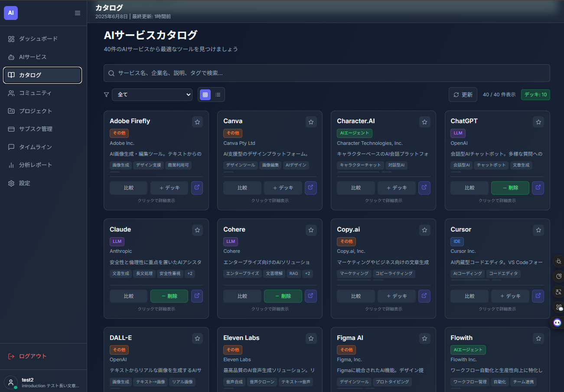This screenshot has height=392, width=564.
Task: Open the ダッシュボード page
Action: click(x=42, y=39)
